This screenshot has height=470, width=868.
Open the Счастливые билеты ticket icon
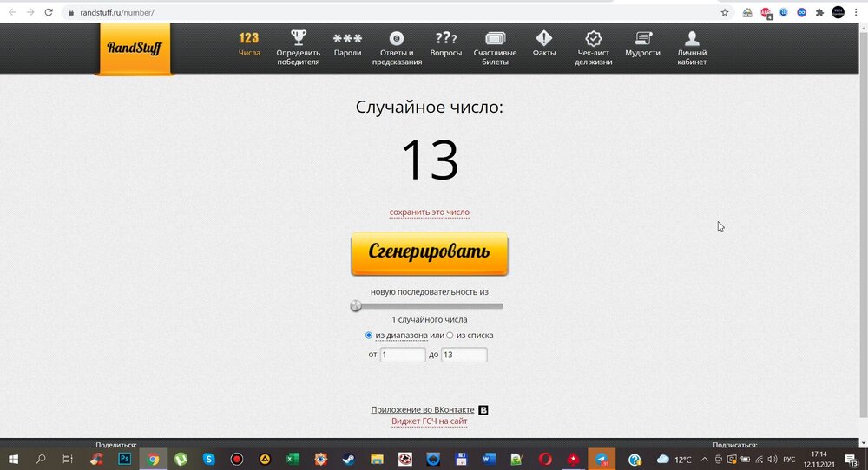pos(495,39)
